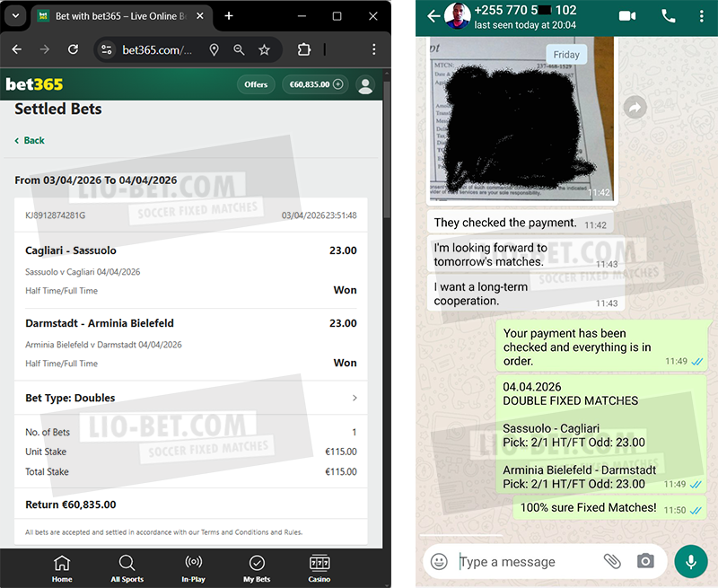This screenshot has width=718, height=588.
Task: Open the browser tab search dropdown
Action: coord(15,16)
